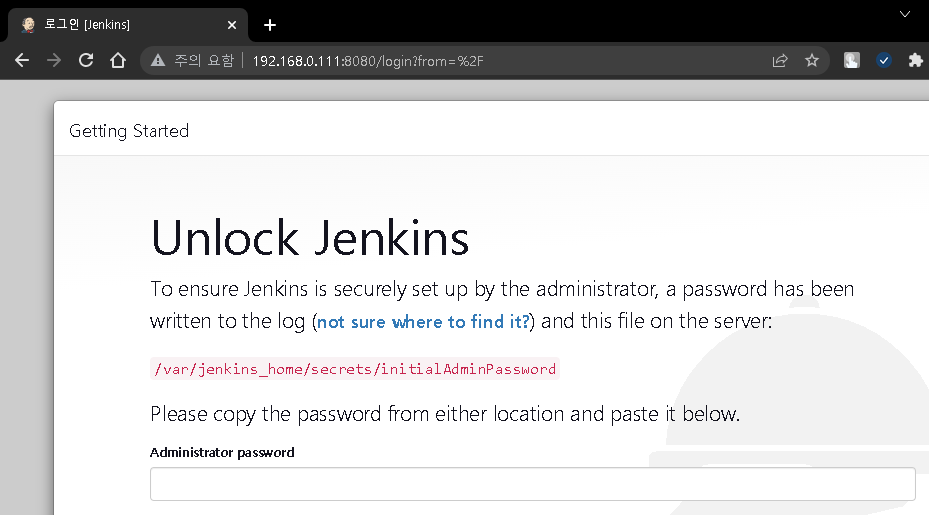The image size is (929, 515).
Task: Click the 'Unlock Jenkins' heading
Action: 310,238
